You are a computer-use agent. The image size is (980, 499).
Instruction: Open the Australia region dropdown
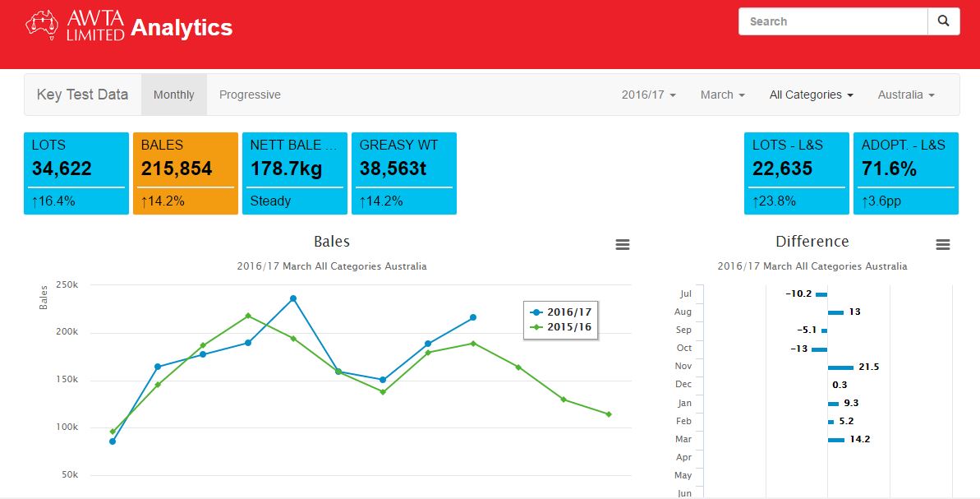tap(906, 95)
